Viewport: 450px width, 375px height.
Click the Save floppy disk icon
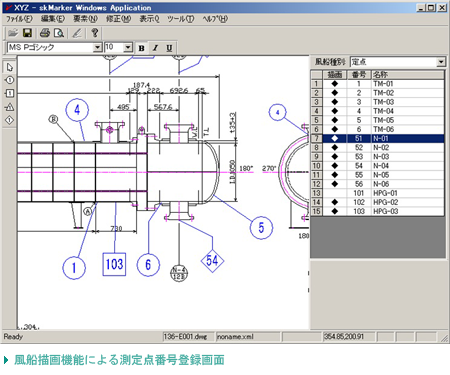(x=27, y=33)
